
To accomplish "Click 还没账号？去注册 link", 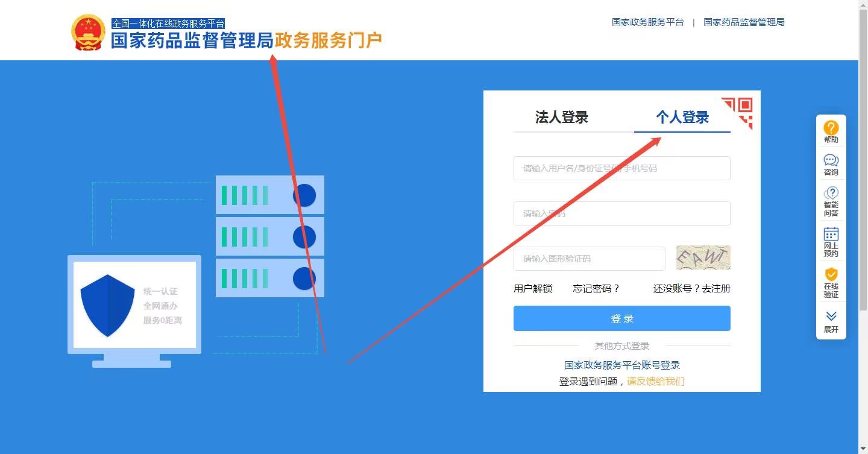I will click(692, 289).
